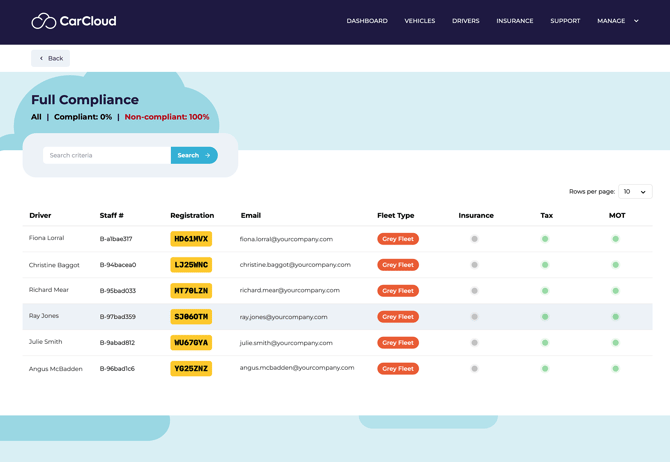
Task: Sort by Driver column header
Action: tap(40, 215)
